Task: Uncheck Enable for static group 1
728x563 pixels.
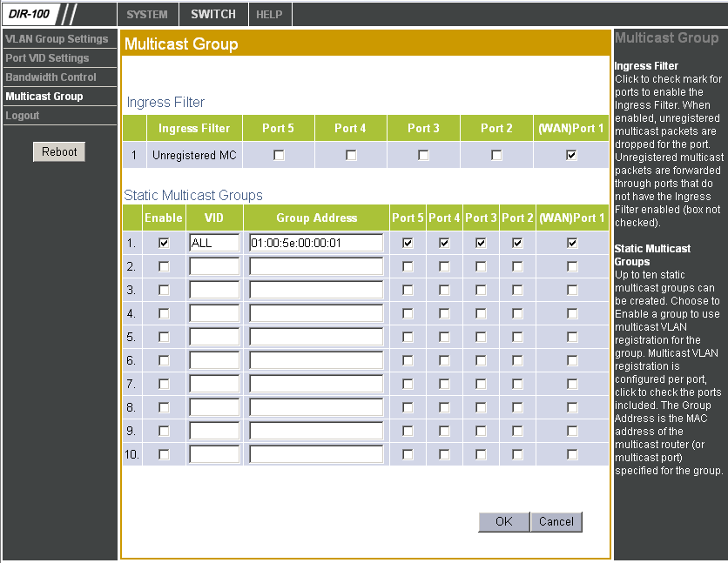Action: [x=164, y=243]
